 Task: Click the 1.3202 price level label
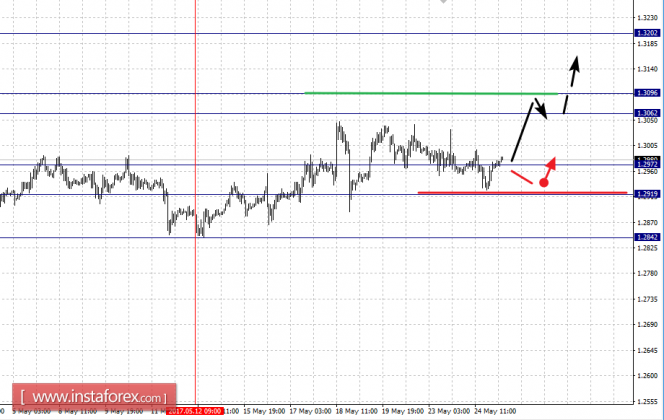click(x=647, y=33)
